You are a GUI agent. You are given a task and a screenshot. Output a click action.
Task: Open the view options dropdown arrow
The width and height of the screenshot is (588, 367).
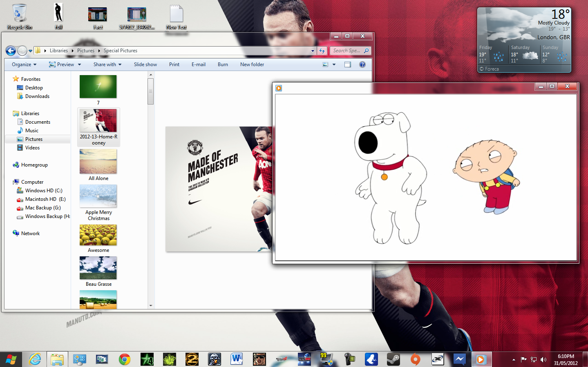click(x=334, y=65)
